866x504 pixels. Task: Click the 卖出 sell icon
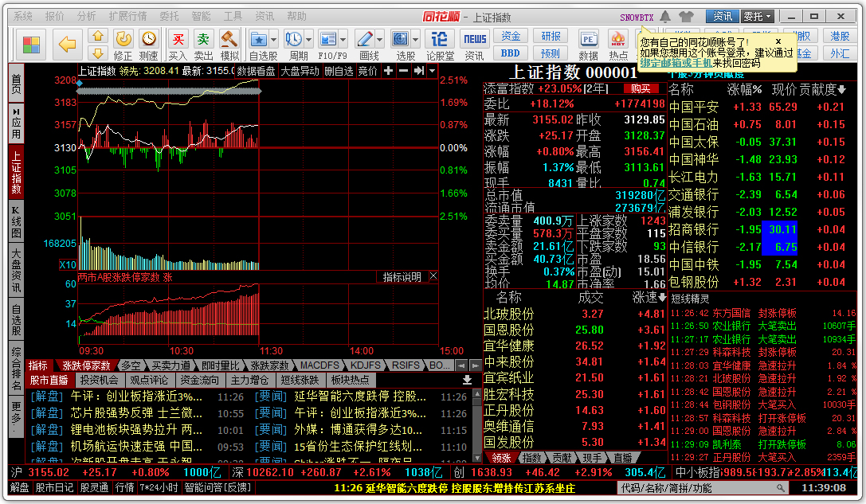coord(203,45)
